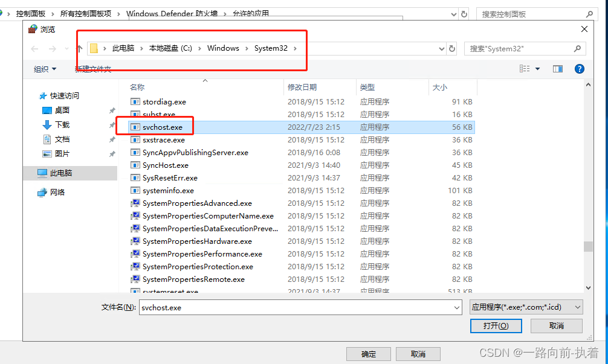The height and width of the screenshot is (364, 608).
Task: Click 取消 in the background window
Action: coord(418,354)
